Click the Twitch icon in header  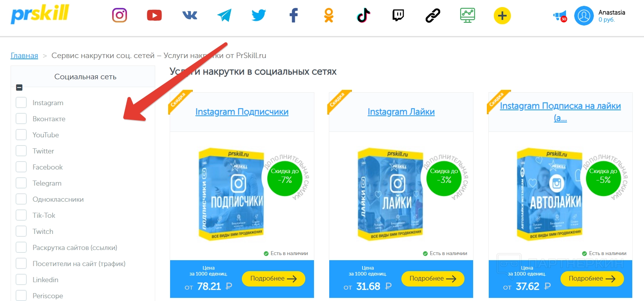pos(398,15)
